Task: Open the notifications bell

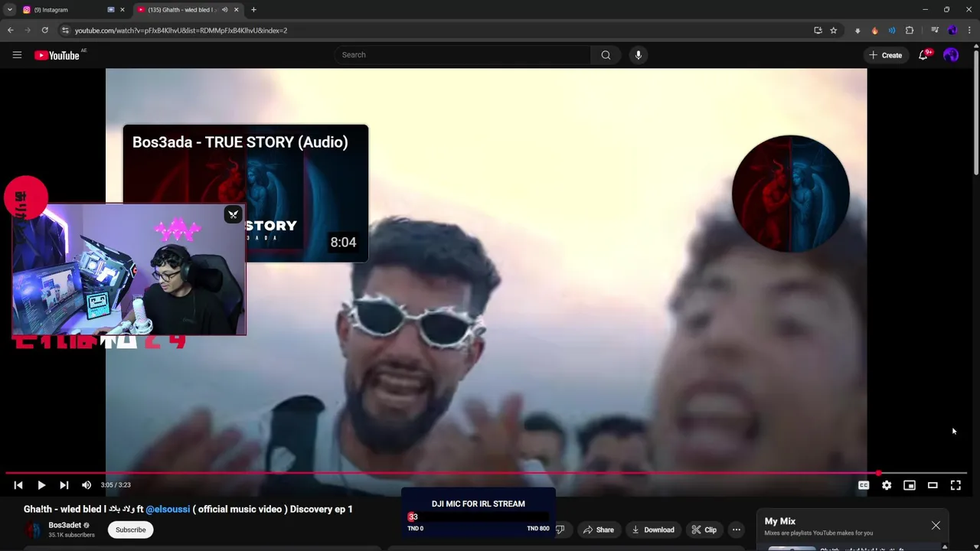Action: pyautogui.click(x=923, y=55)
